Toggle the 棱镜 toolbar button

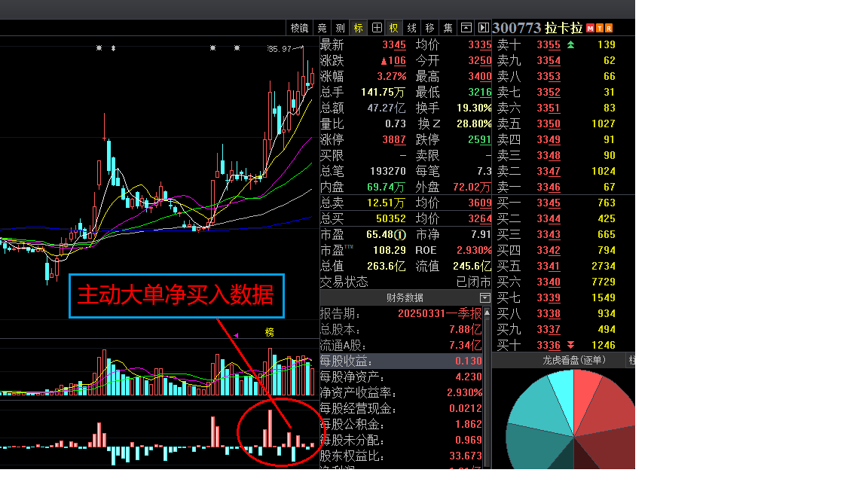(x=299, y=28)
